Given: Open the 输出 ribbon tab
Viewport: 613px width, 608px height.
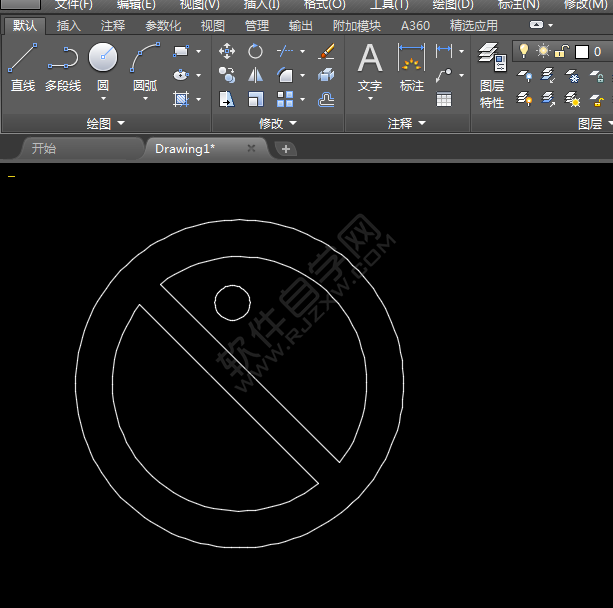Looking at the screenshot, I should [301, 26].
